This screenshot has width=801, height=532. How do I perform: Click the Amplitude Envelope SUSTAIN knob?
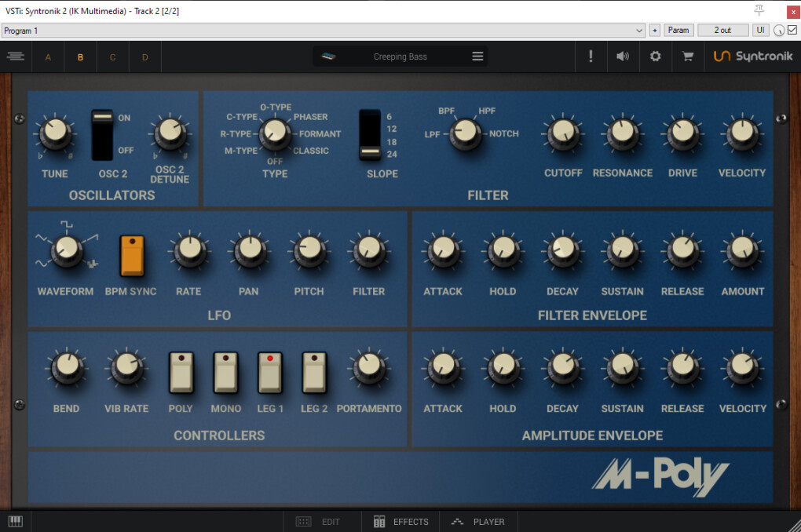(x=623, y=367)
